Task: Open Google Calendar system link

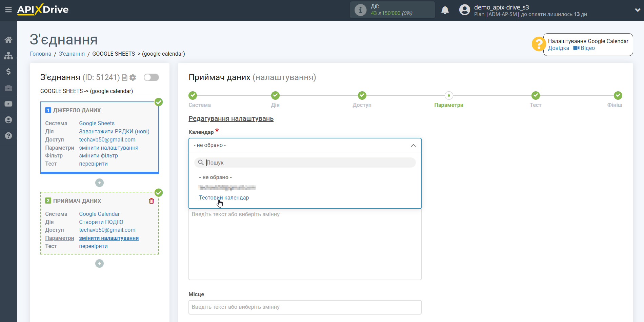Action: point(99,214)
